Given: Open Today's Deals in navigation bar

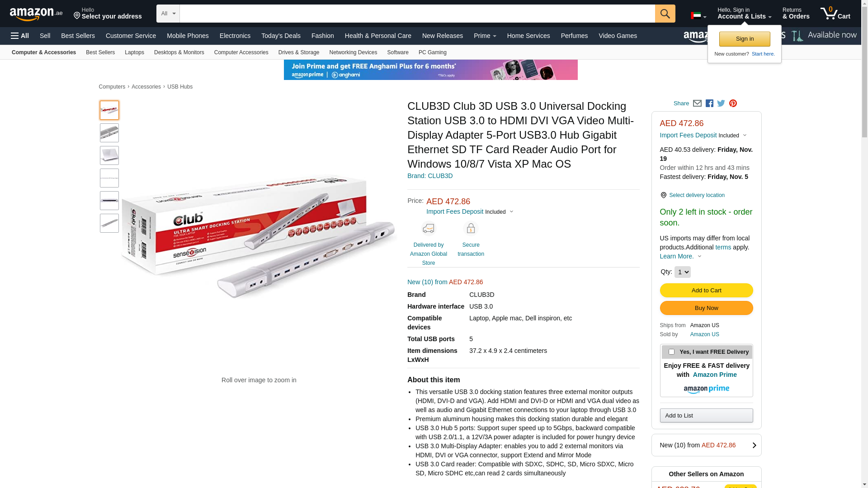Looking at the screenshot, I should 281,36.
